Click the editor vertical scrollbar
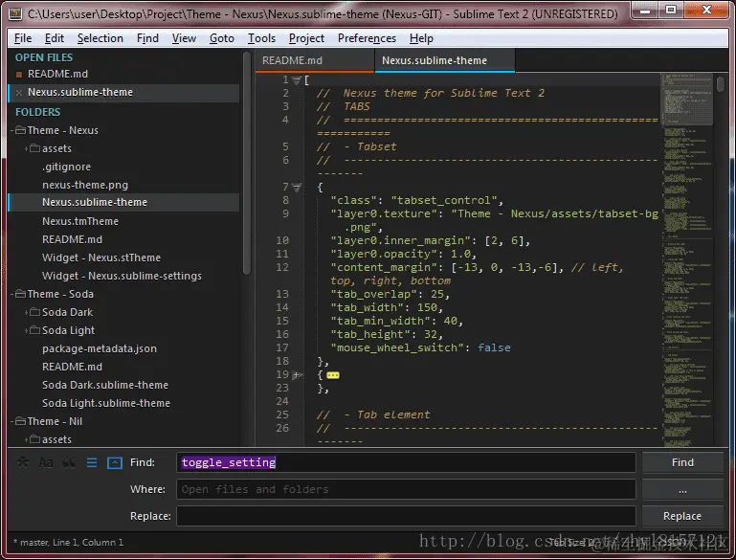 tap(721, 84)
